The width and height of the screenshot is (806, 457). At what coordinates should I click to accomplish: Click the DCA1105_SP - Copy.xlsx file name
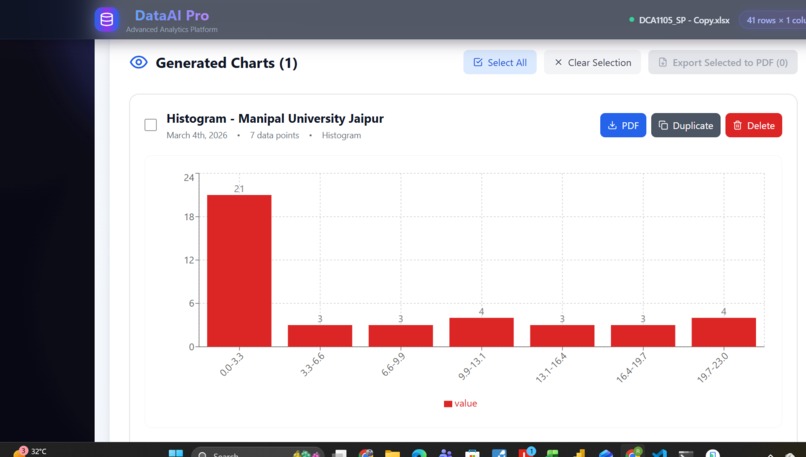[684, 20]
